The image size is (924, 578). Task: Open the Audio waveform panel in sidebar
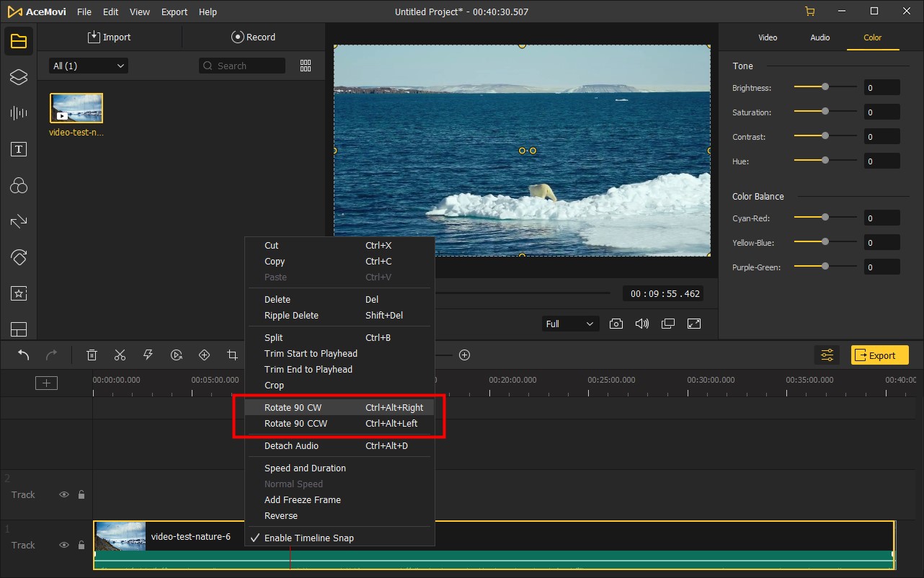click(x=19, y=112)
